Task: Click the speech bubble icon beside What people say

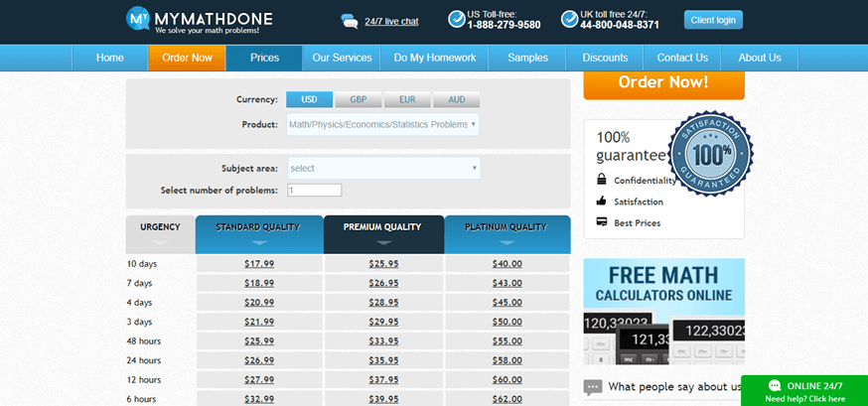Action: (x=592, y=387)
